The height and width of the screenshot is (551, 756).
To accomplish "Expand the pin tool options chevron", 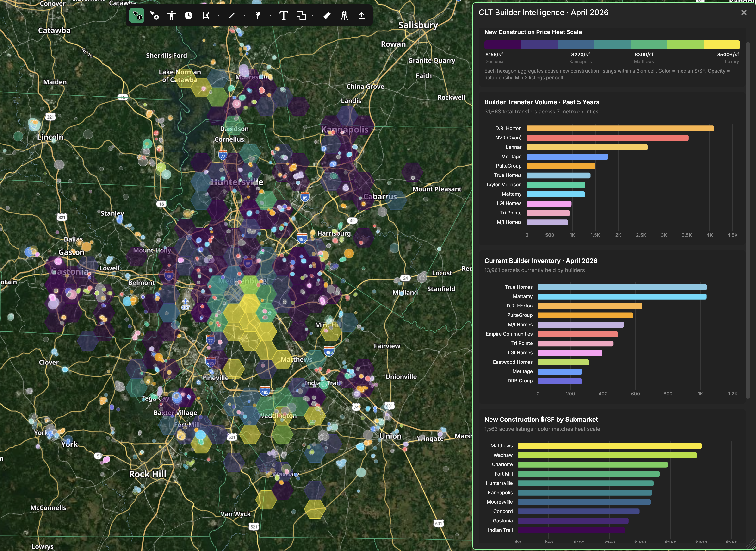I will coord(270,15).
